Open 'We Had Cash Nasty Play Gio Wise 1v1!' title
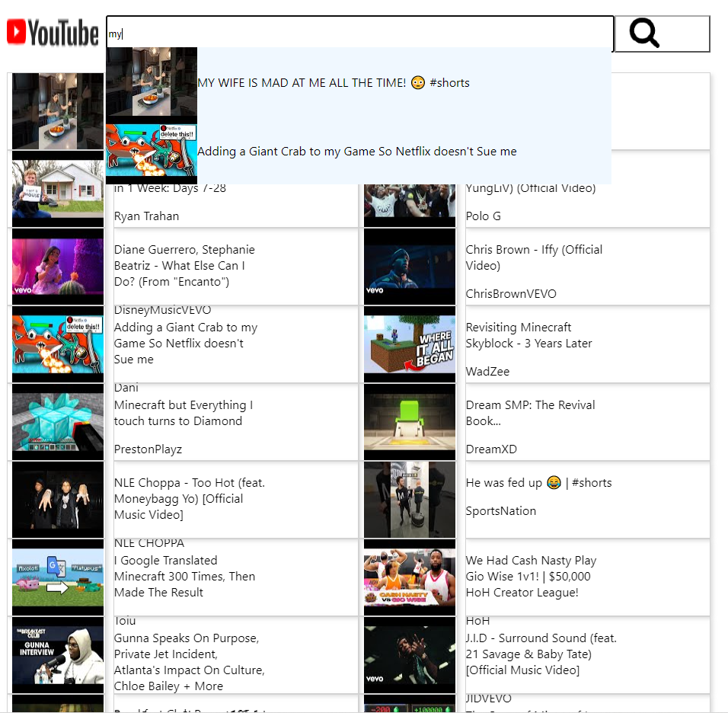 [x=531, y=577]
